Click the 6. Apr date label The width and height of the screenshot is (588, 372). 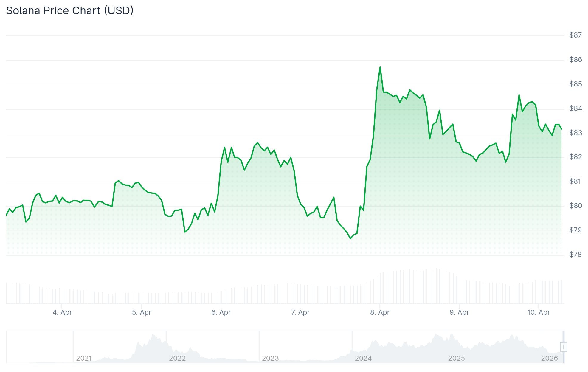(221, 312)
